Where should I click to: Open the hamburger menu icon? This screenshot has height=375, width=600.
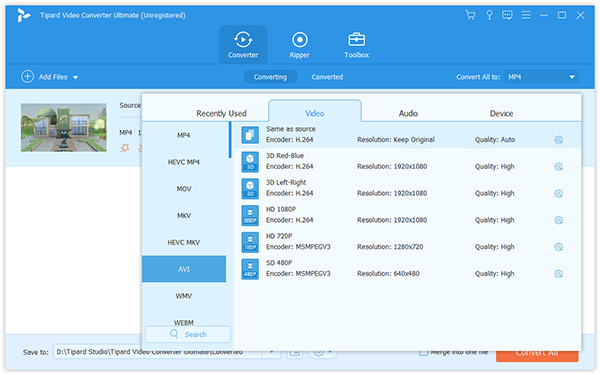click(526, 15)
